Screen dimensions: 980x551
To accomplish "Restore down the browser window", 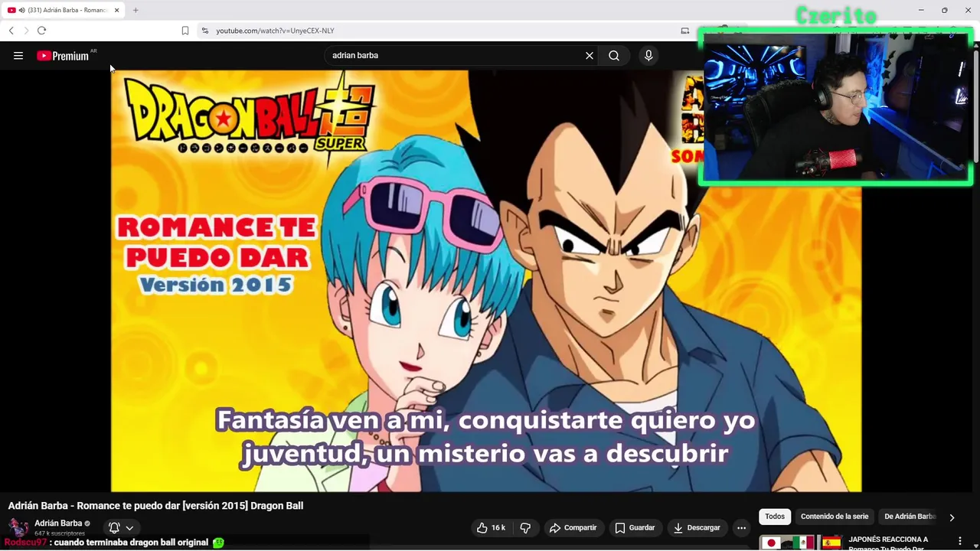I will (945, 10).
